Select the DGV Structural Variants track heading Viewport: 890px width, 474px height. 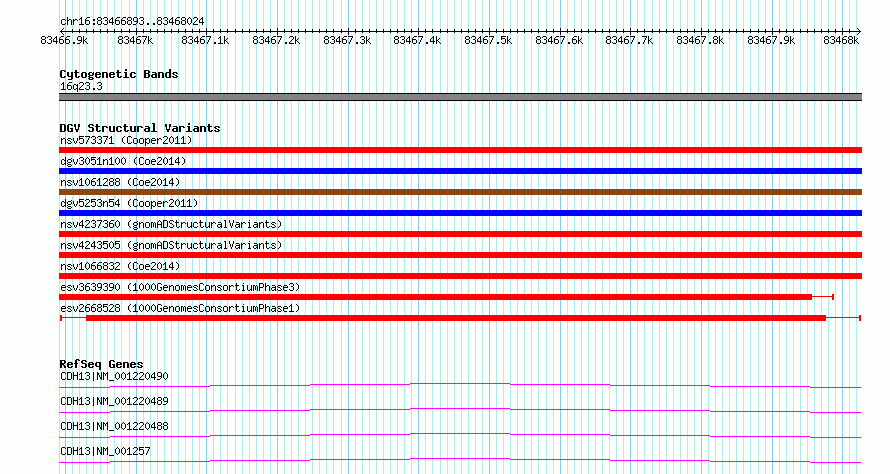tap(140, 128)
